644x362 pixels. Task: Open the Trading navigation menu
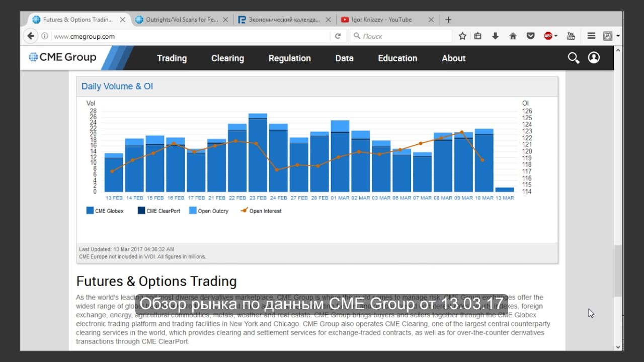tap(172, 58)
